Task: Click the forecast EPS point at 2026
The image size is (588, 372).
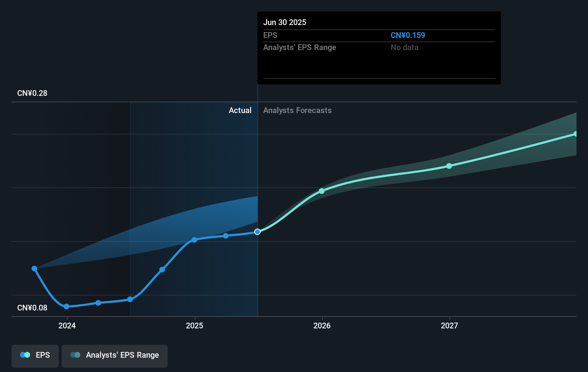Action: [322, 191]
